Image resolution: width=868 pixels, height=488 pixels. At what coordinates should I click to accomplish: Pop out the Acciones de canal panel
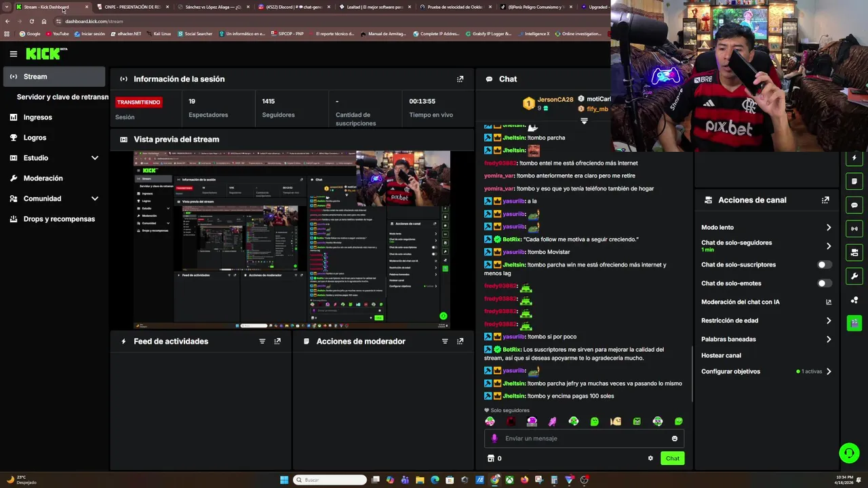(x=825, y=200)
